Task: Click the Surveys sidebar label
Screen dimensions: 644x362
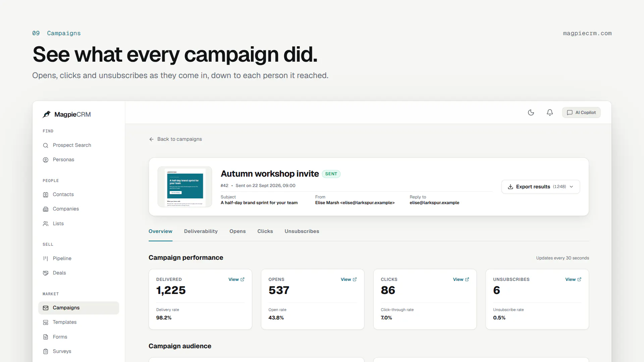Action: [x=62, y=351]
